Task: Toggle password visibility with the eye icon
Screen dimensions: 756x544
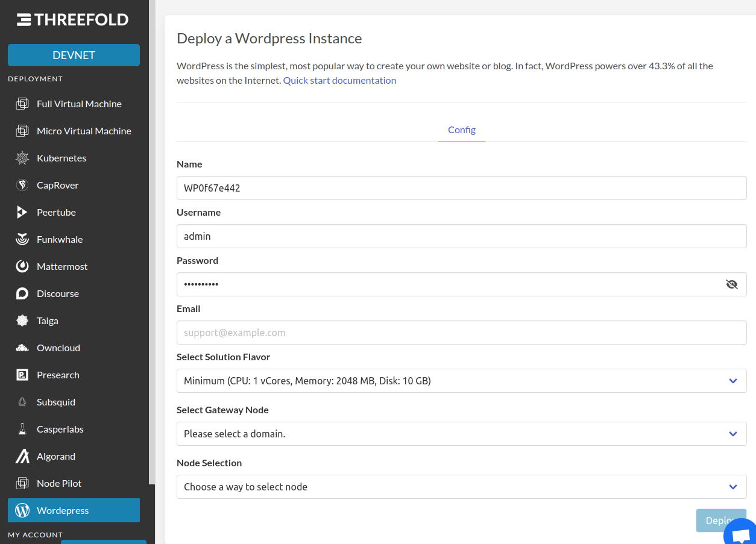Action: (732, 284)
